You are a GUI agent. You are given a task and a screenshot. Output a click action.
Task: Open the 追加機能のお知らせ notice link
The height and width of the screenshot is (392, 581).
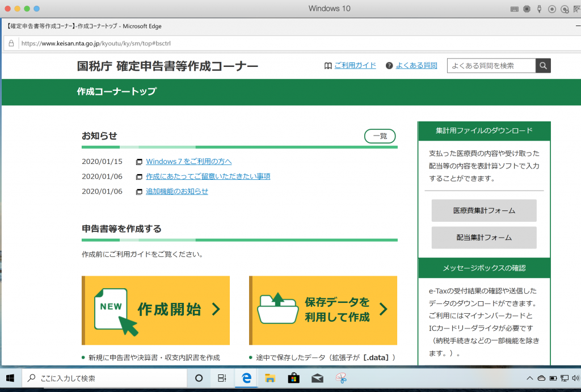[176, 191]
